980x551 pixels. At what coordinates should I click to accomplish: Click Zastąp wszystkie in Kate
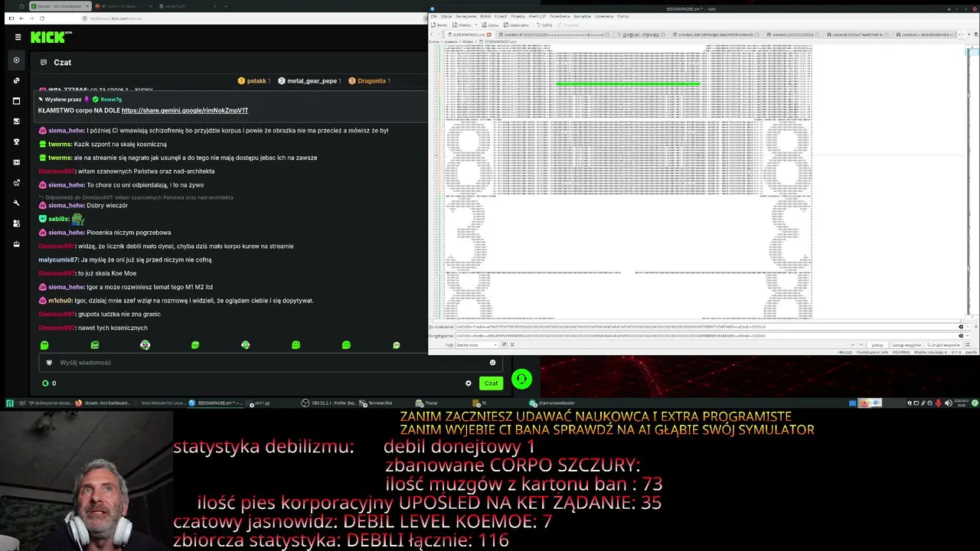tap(906, 345)
